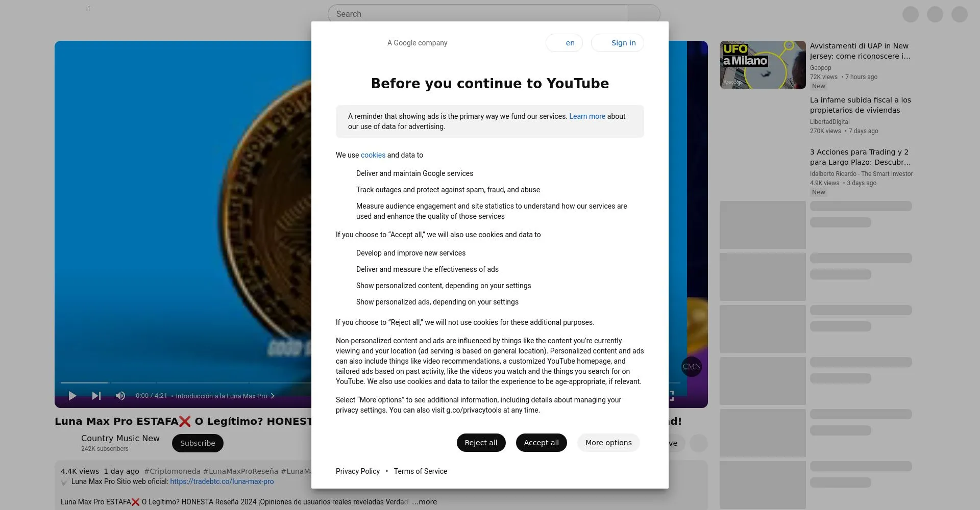Screen dimensions: 980x510
Task: Open the tradebtc.co/luna-max-pro link
Action: (x=222, y=481)
